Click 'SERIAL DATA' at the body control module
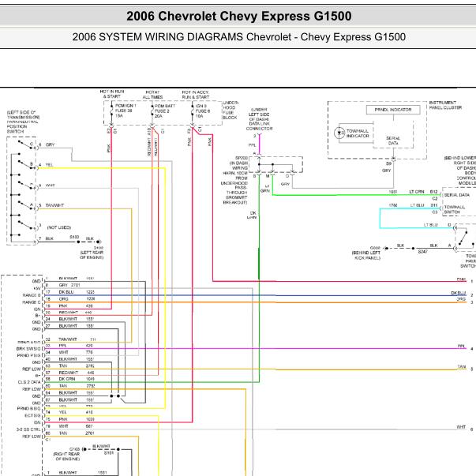This screenshot has height=476, width=476. pyautogui.click(x=457, y=195)
